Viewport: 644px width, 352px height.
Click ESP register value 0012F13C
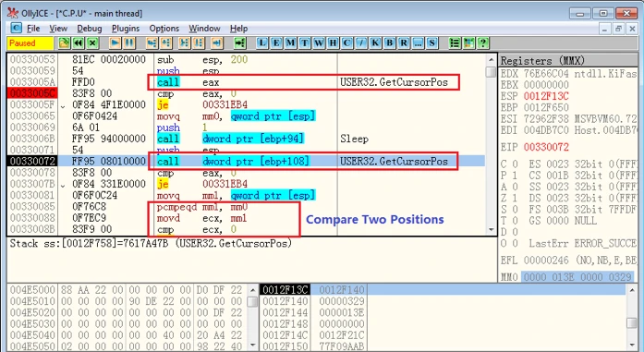pos(546,96)
